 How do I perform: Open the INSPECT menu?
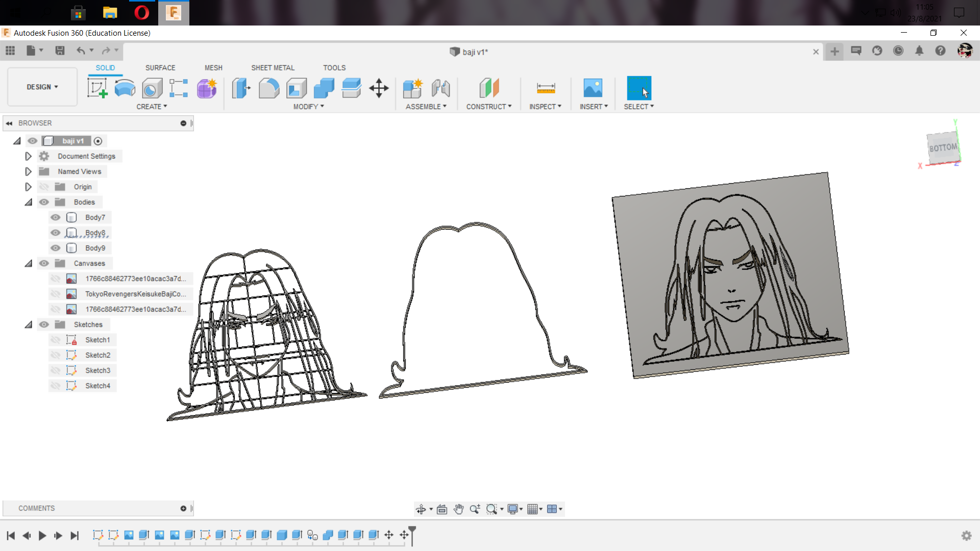545,107
